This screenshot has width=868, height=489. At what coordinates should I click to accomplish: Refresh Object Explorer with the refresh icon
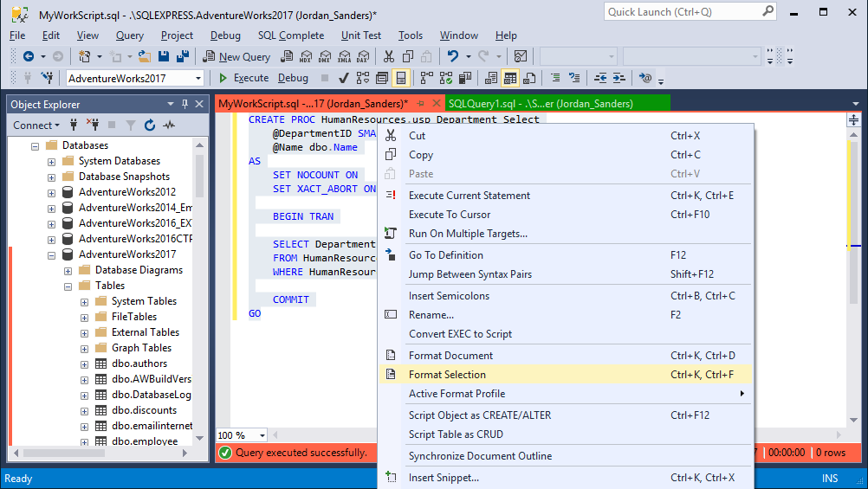150,125
